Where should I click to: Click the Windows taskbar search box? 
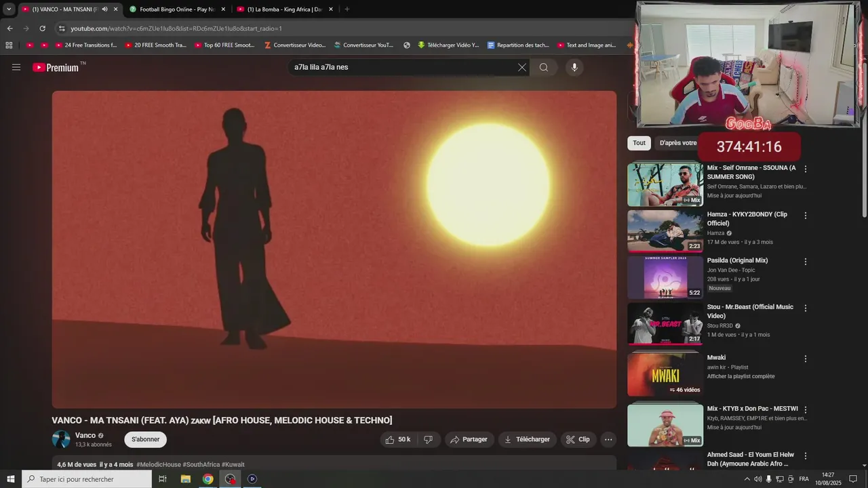[87, 479]
